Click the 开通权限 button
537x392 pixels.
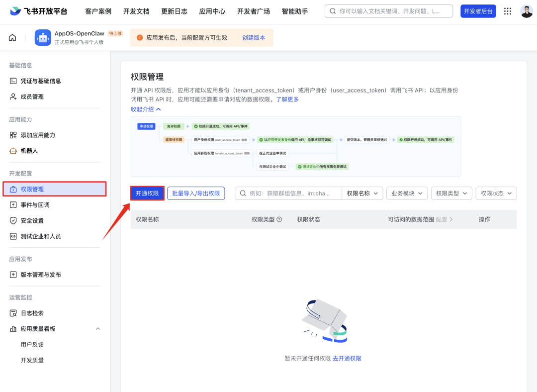tap(147, 193)
